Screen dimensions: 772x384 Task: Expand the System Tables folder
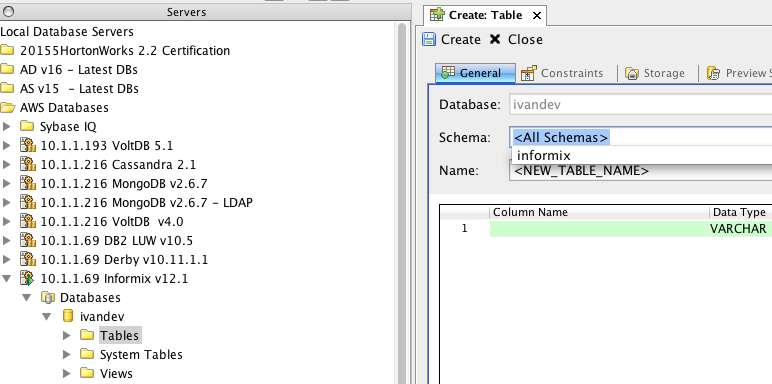point(67,354)
